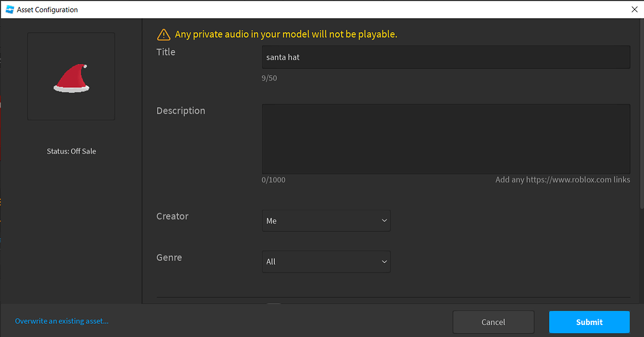
Task: Open the Creator dropdown set to Me
Action: pos(326,221)
